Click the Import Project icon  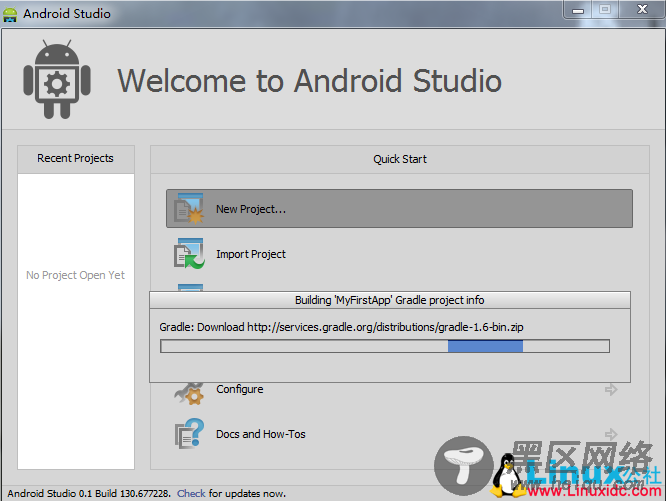point(189,253)
